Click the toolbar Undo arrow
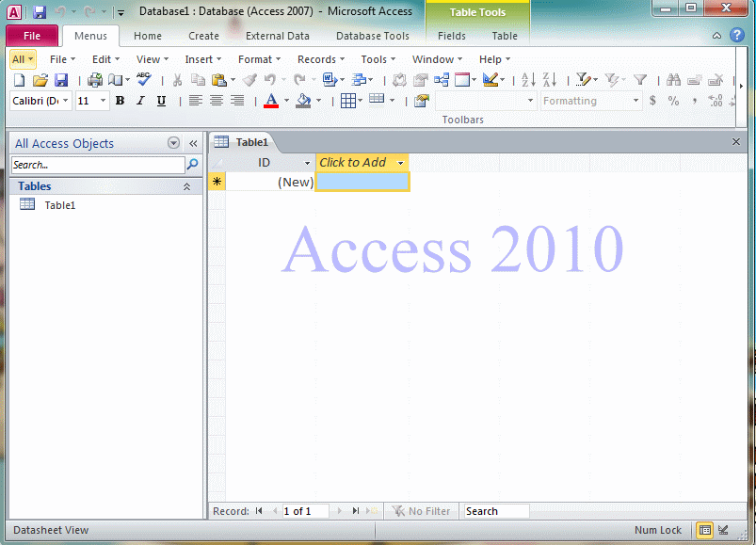This screenshot has width=756, height=545. [270, 79]
